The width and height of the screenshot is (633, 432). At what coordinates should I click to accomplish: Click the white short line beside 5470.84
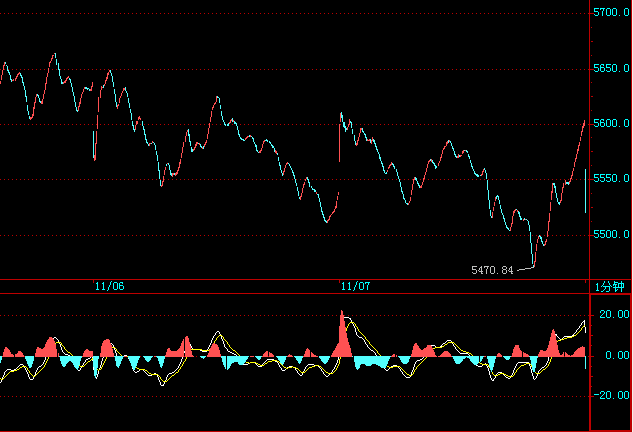click(x=525, y=268)
